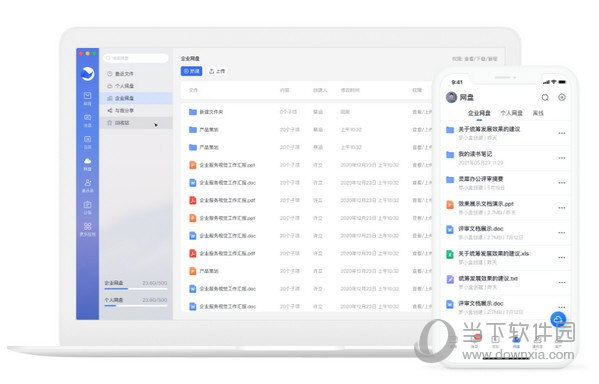Tap the phone's plus add icon

point(562,97)
